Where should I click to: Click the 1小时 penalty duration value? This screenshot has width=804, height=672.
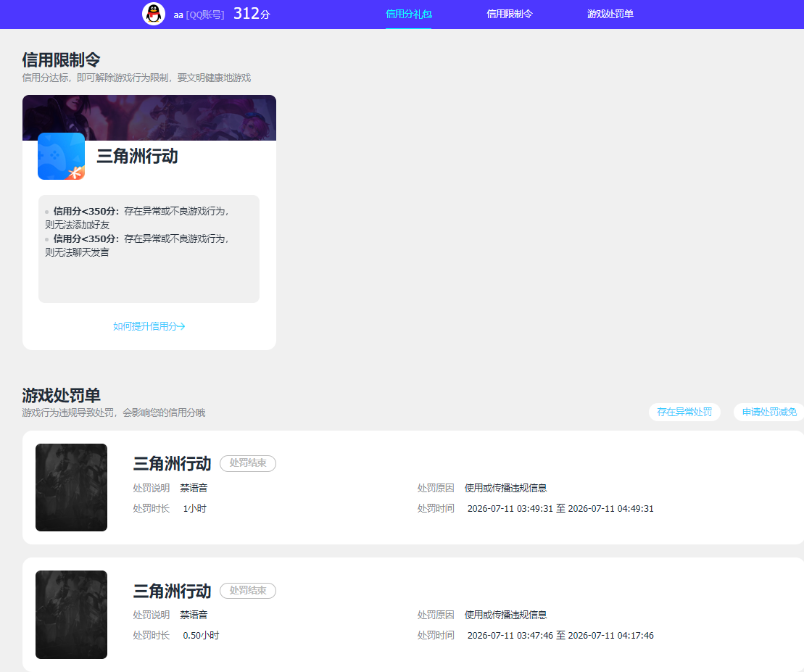[x=195, y=508]
